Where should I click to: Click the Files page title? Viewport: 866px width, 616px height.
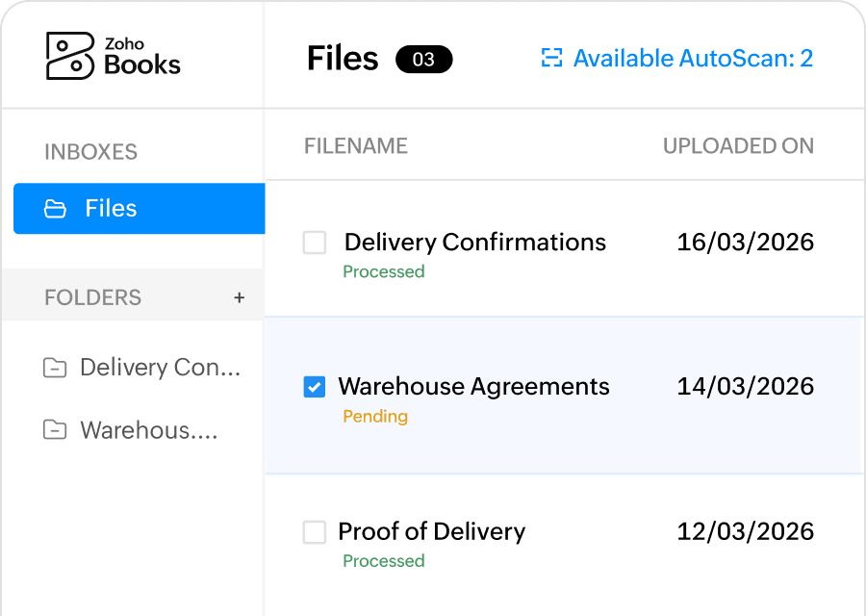click(343, 59)
